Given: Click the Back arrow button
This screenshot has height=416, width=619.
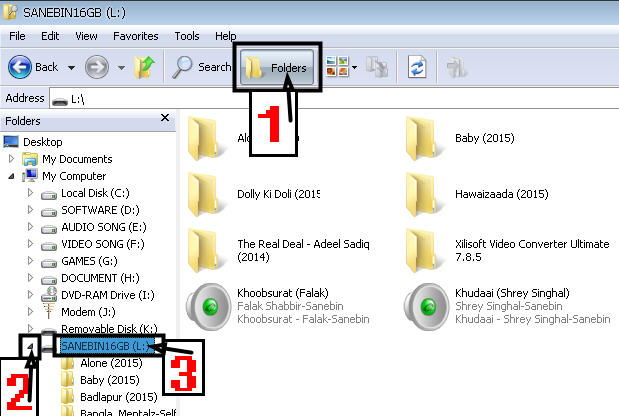Looking at the screenshot, I should pos(20,67).
